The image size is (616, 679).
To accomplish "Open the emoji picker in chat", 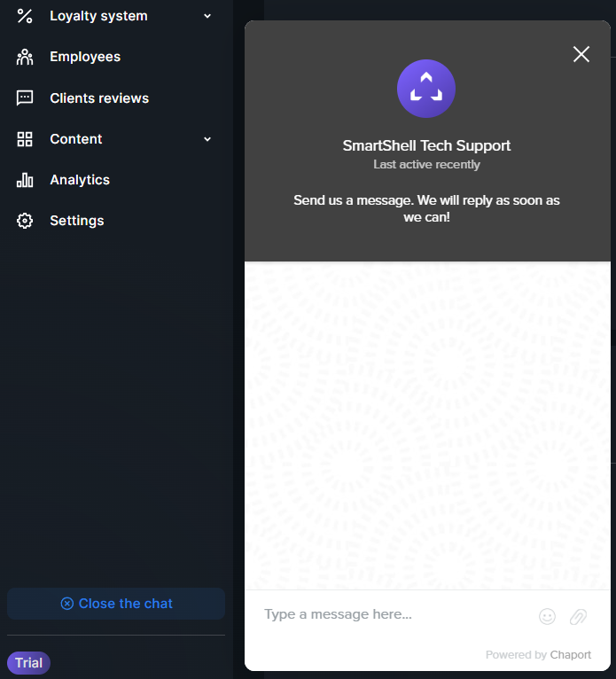I will click(x=547, y=616).
